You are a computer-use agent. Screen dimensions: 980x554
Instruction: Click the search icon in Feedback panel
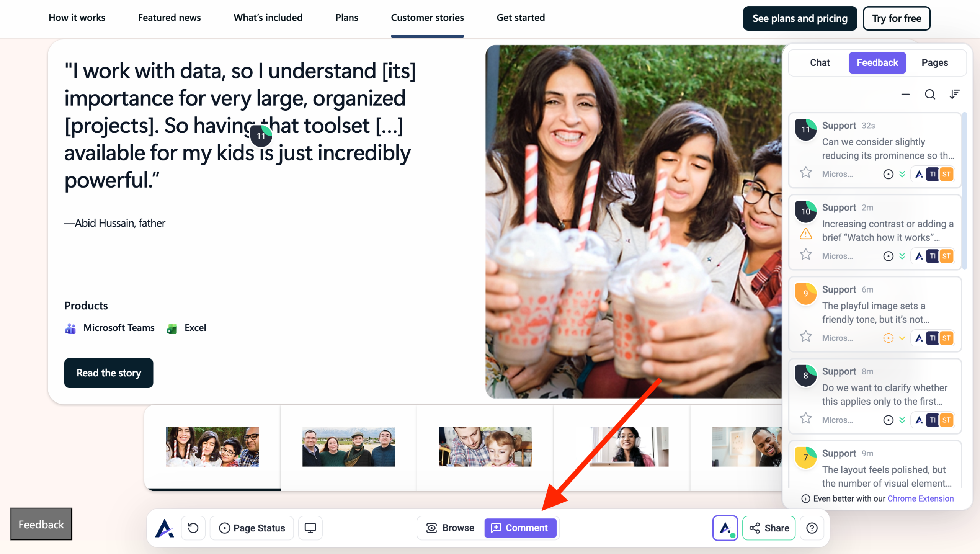pyautogui.click(x=930, y=94)
